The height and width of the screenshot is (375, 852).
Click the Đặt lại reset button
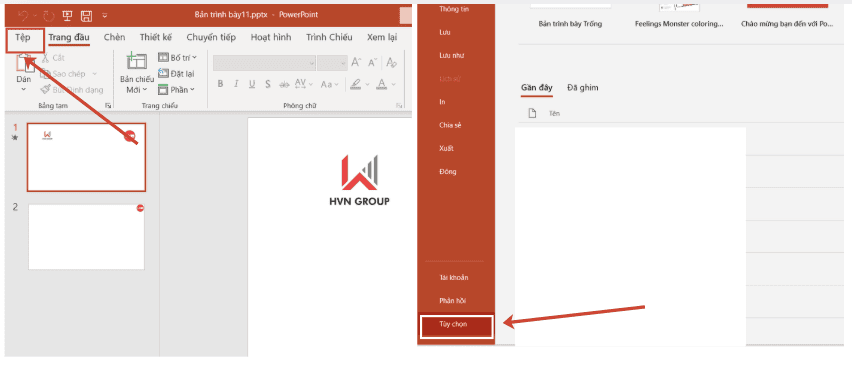[176, 73]
